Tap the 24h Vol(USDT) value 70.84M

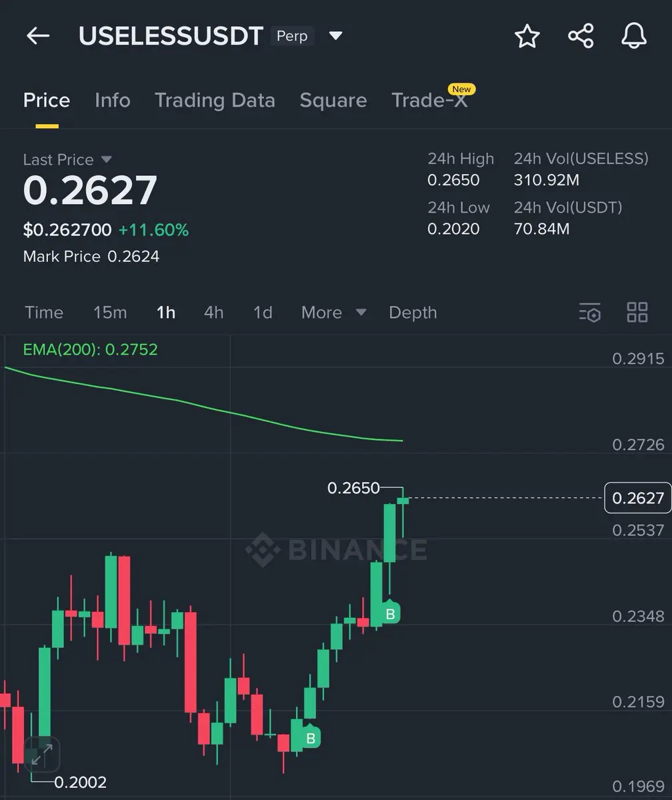pyautogui.click(x=541, y=229)
